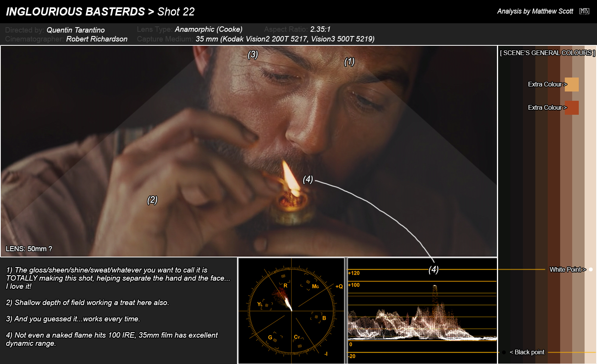Click "Analysis by Matthew Scott" credit
597x364 pixels.
535,11
